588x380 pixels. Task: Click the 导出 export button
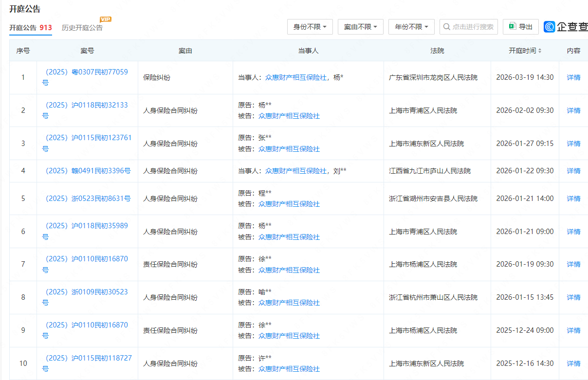tap(521, 27)
